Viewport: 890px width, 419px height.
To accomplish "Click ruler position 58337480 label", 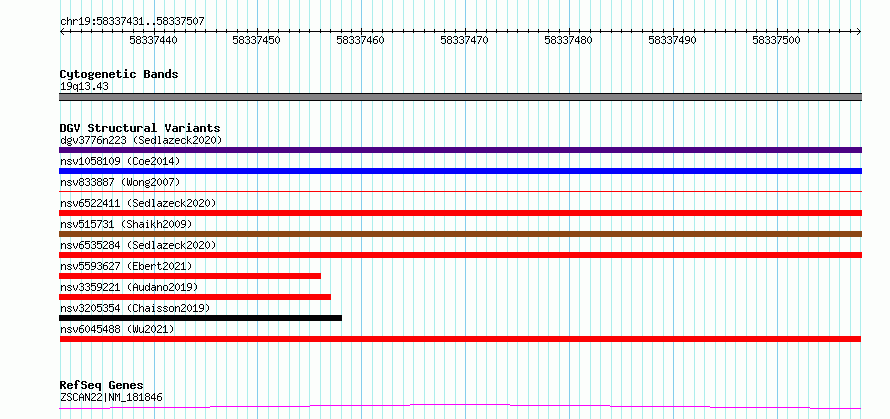I will pos(568,40).
